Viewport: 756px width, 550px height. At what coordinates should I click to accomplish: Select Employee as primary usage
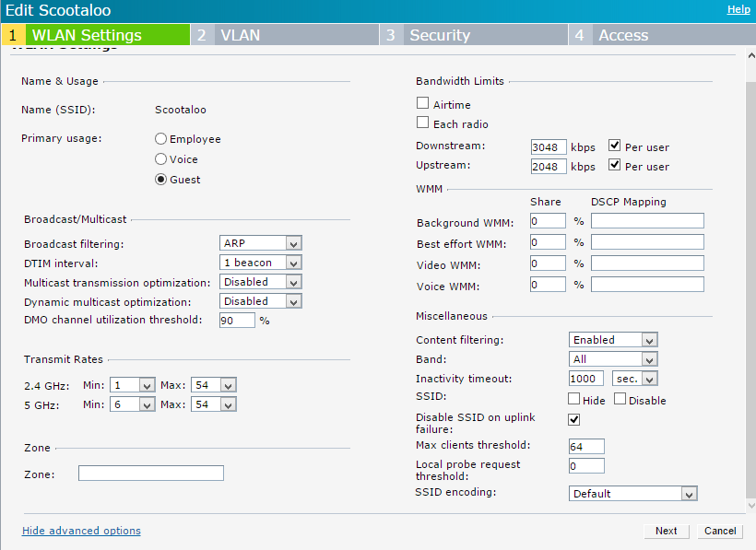(x=160, y=139)
